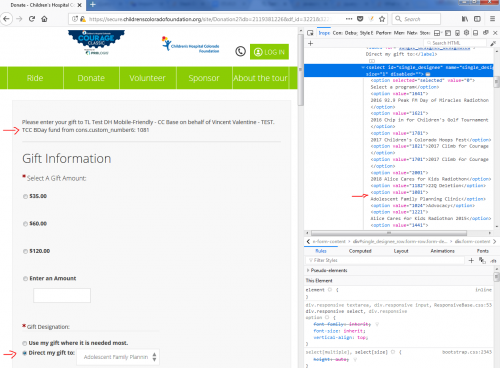Switch to the Fonts tab
The image size is (500, 368).
[483, 251]
